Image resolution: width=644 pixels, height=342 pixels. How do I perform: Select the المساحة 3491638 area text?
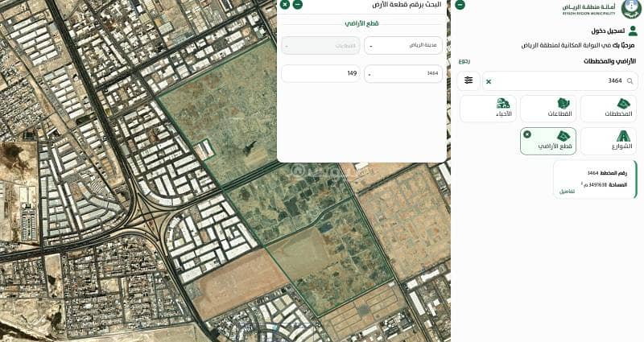605,185
